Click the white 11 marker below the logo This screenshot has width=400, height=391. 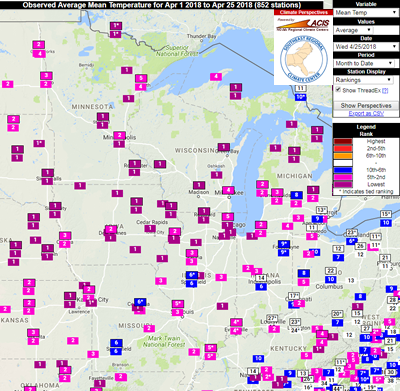coord(300,88)
